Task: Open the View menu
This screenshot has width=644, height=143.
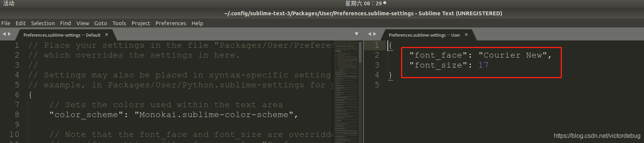Action: pos(82,23)
